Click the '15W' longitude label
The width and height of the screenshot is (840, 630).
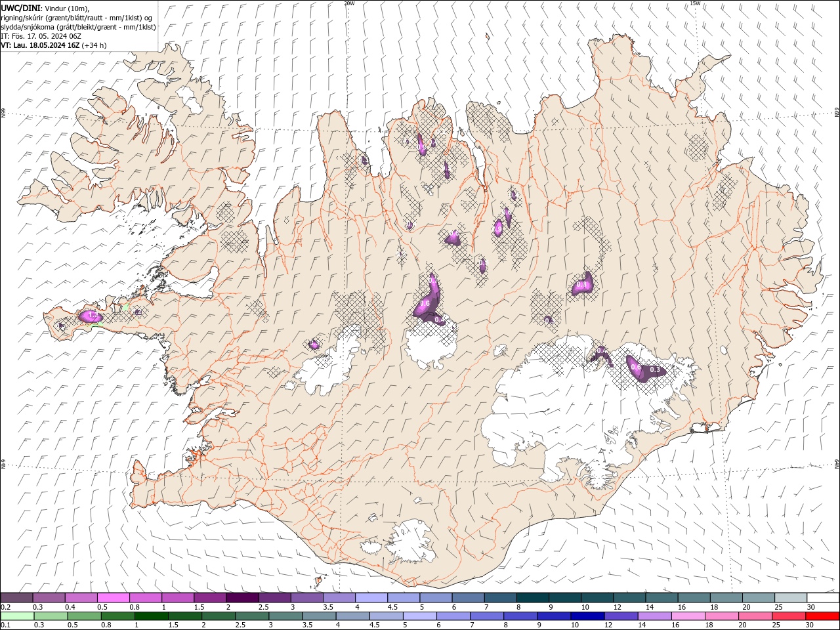[695, 3]
